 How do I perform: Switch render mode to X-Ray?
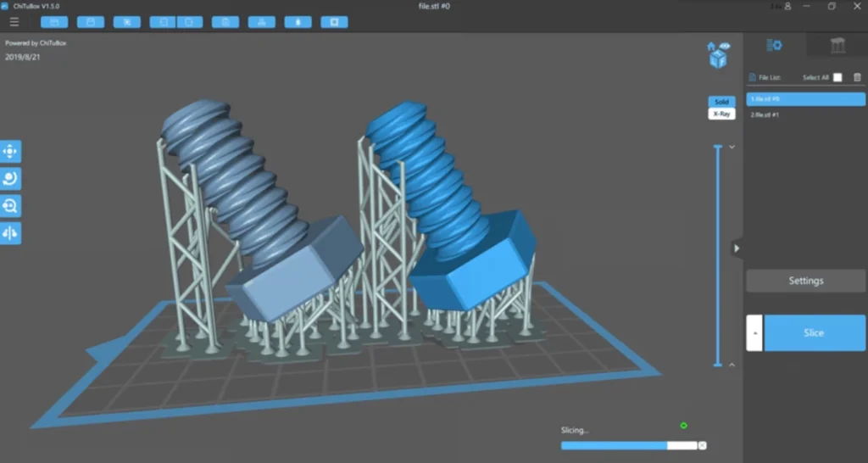click(x=722, y=114)
